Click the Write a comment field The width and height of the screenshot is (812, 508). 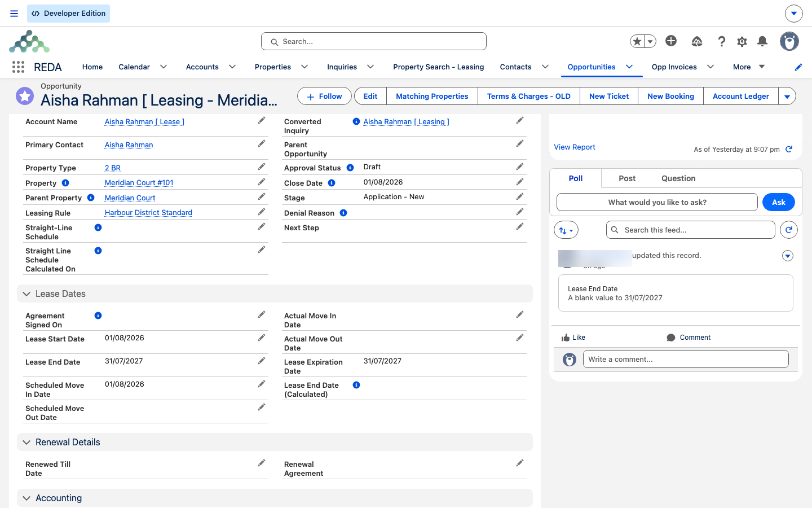pyautogui.click(x=686, y=359)
